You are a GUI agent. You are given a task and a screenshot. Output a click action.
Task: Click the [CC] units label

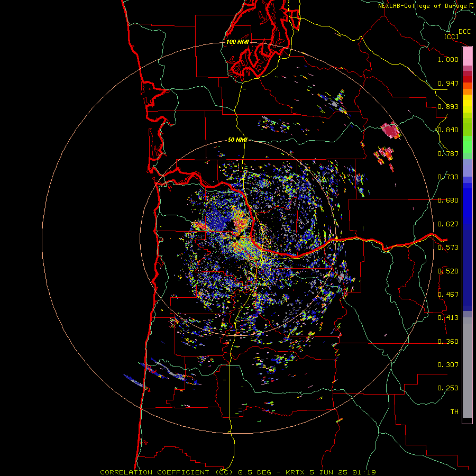click(451, 36)
